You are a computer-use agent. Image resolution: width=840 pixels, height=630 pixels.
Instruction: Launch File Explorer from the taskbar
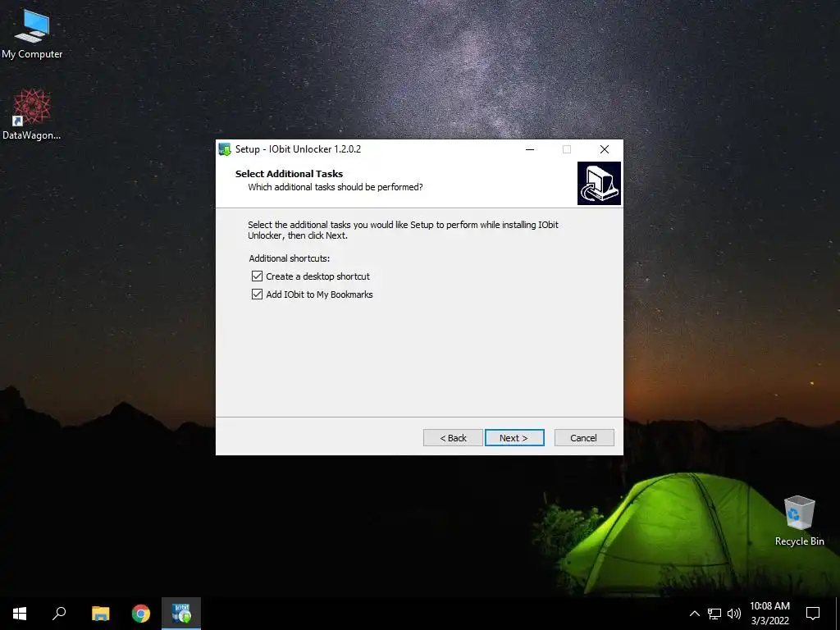[100, 614]
